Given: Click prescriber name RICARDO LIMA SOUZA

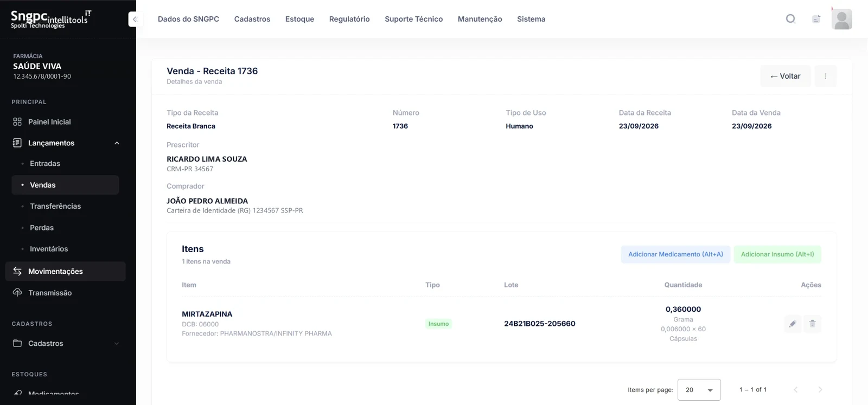Looking at the screenshot, I should coord(207,159).
